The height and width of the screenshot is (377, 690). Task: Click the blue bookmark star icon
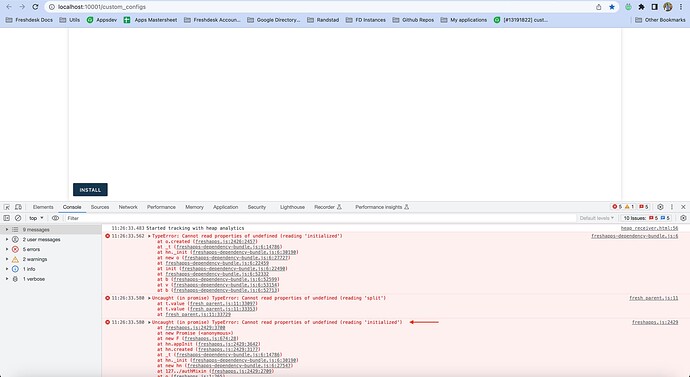coord(612,7)
